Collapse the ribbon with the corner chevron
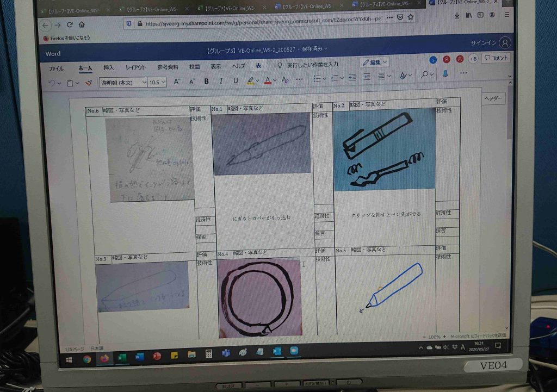 point(510,76)
